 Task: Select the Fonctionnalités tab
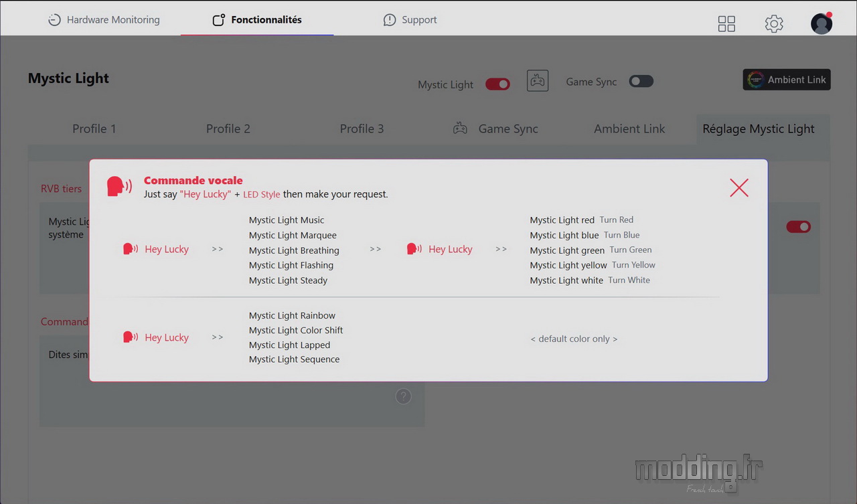pos(257,20)
